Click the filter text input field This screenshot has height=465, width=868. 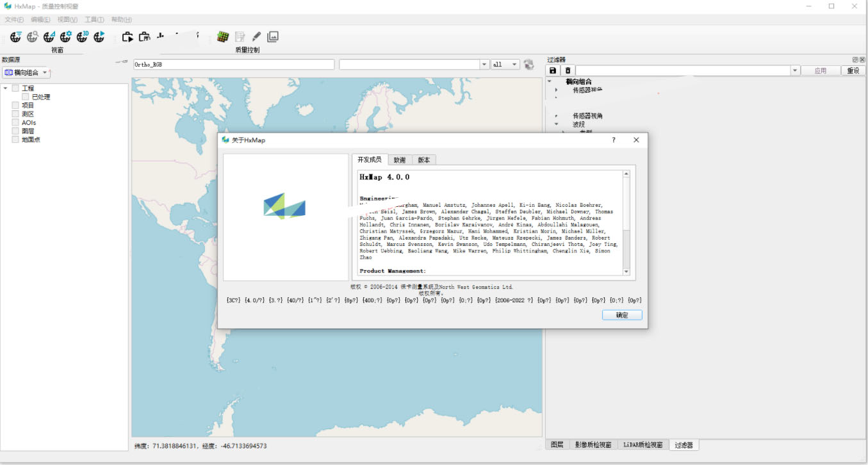[683, 70]
